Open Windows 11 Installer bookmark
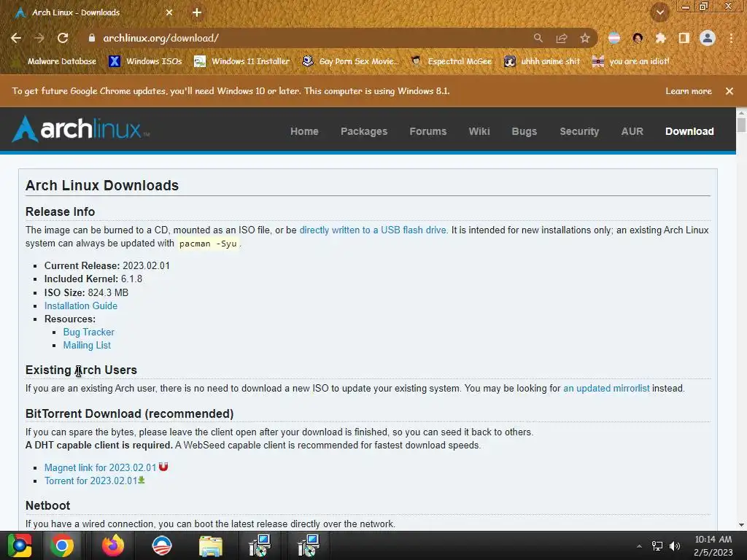The image size is (747, 560). [242, 61]
